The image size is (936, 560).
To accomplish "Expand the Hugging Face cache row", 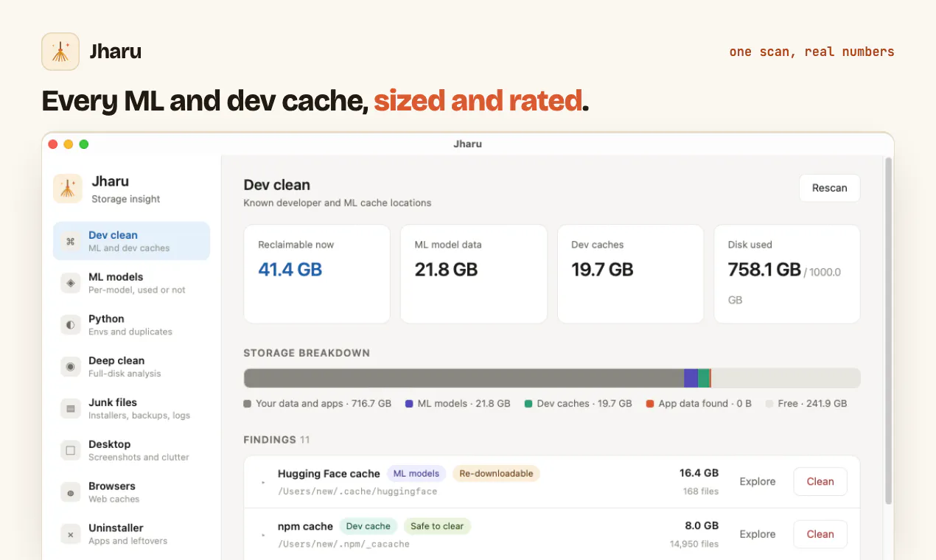I will tap(263, 483).
